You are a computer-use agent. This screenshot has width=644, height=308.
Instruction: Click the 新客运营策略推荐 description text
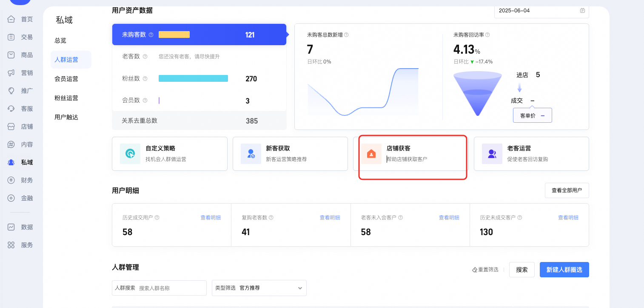(x=286, y=159)
